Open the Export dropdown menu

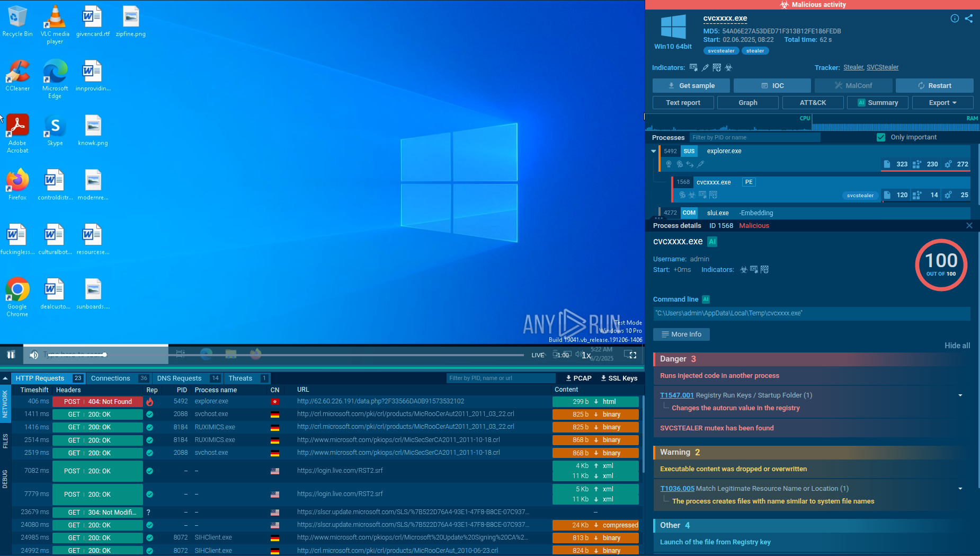click(943, 103)
